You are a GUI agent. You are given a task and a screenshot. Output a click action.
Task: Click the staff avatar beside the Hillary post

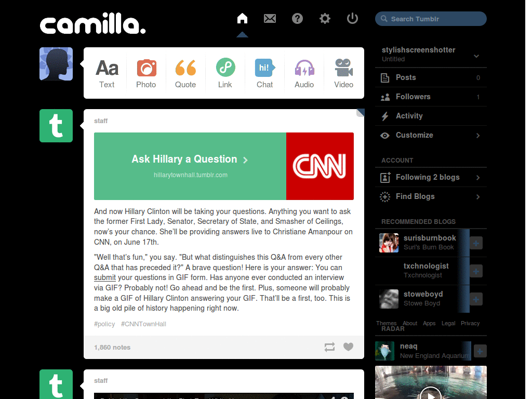pos(56,126)
